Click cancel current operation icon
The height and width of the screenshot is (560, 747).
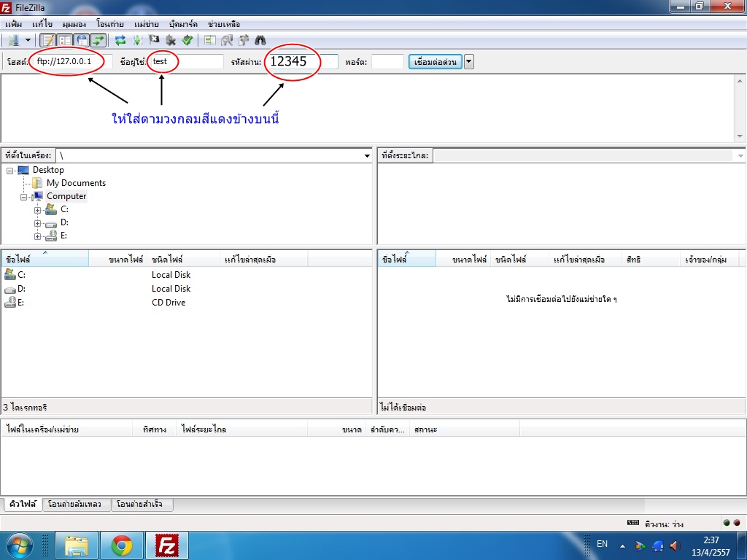pyautogui.click(x=154, y=41)
